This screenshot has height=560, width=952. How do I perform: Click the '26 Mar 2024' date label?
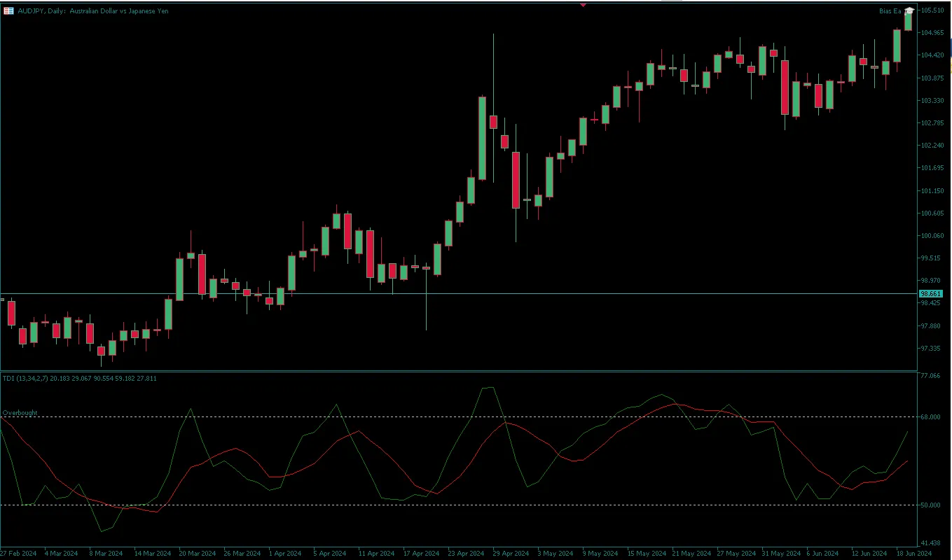[x=242, y=554]
